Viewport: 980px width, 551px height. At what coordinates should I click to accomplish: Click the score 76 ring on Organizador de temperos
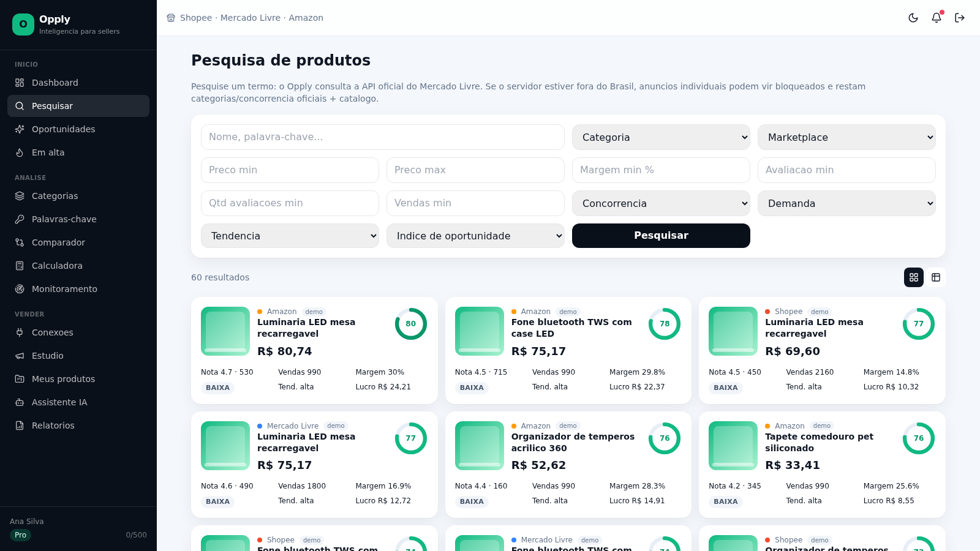click(x=665, y=438)
